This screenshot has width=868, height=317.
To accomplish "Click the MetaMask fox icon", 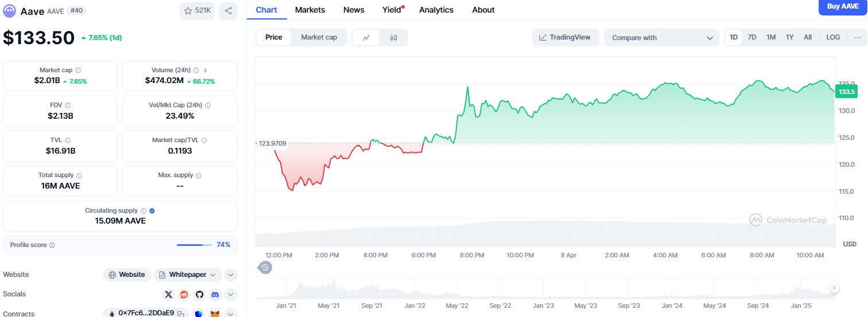I will 215,314.
